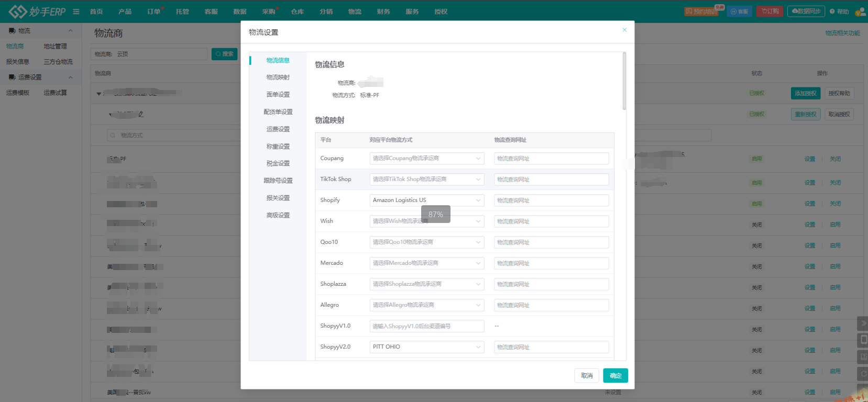Select 物流信息 tab in dialog sidebar
868x402 pixels.
click(278, 60)
